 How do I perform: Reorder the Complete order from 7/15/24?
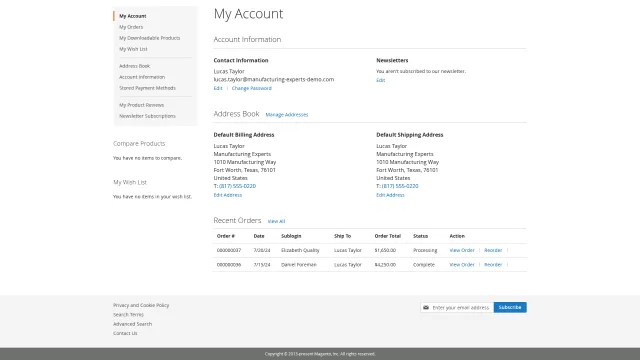click(493, 265)
